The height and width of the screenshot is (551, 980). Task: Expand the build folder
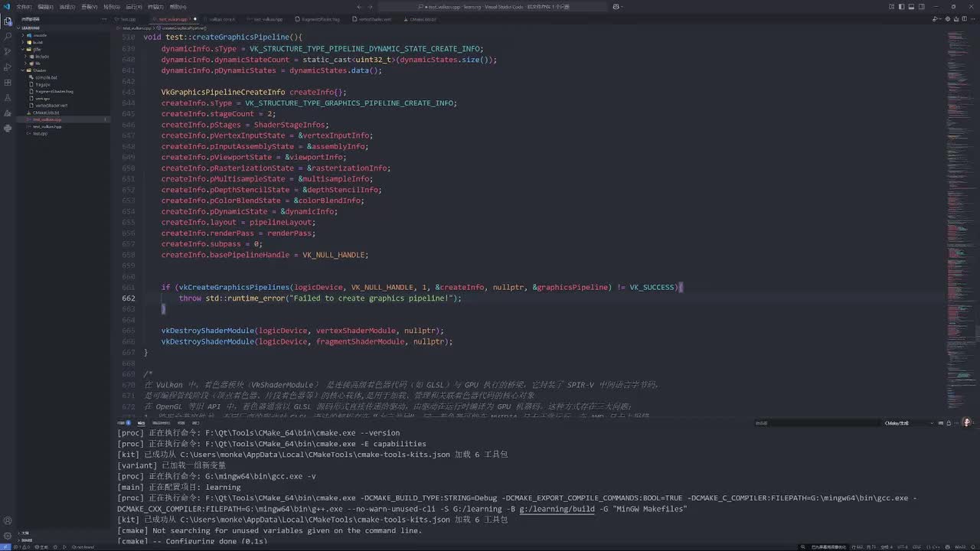(x=38, y=42)
